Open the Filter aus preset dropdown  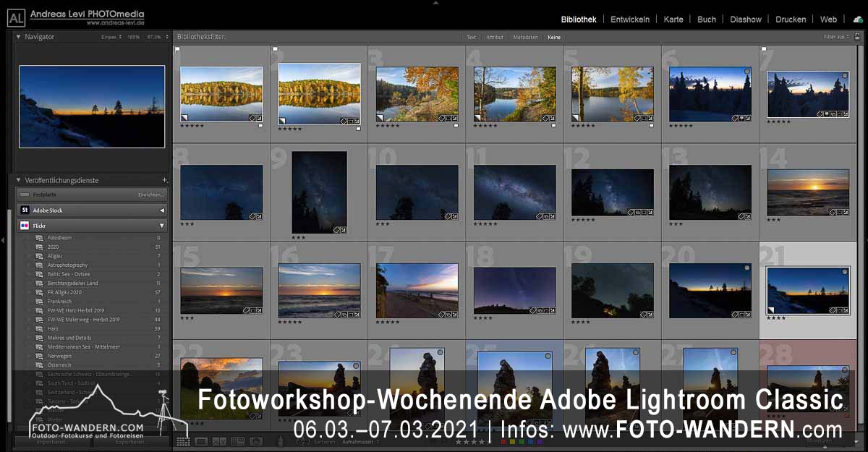836,37
